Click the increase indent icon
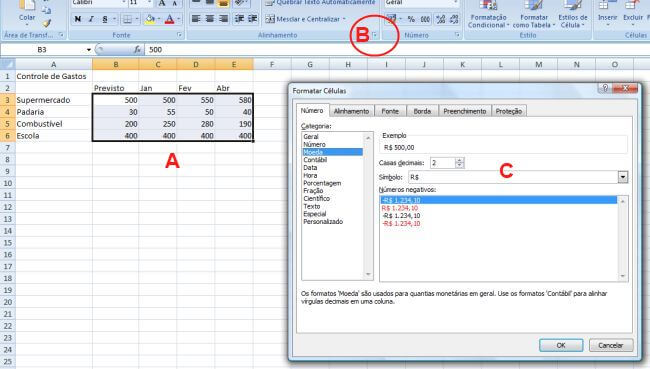Image resolution: width=650 pixels, height=369 pixels. (252, 19)
